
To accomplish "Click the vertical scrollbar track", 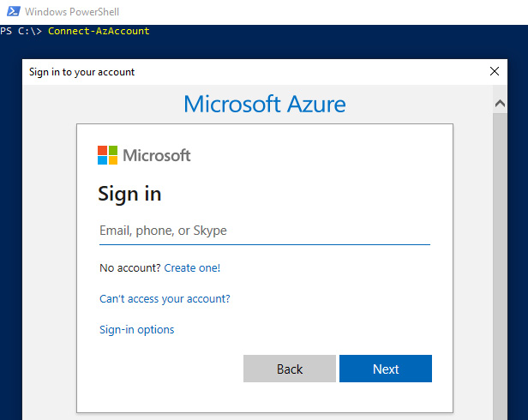I will [x=500, y=266].
